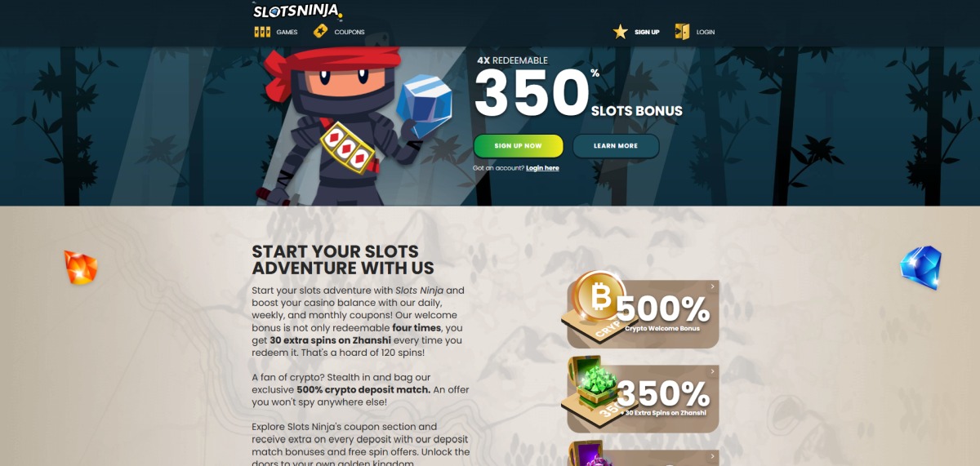This screenshot has height=466, width=980.
Task: Click the Sign Up Now button
Action: point(519,146)
